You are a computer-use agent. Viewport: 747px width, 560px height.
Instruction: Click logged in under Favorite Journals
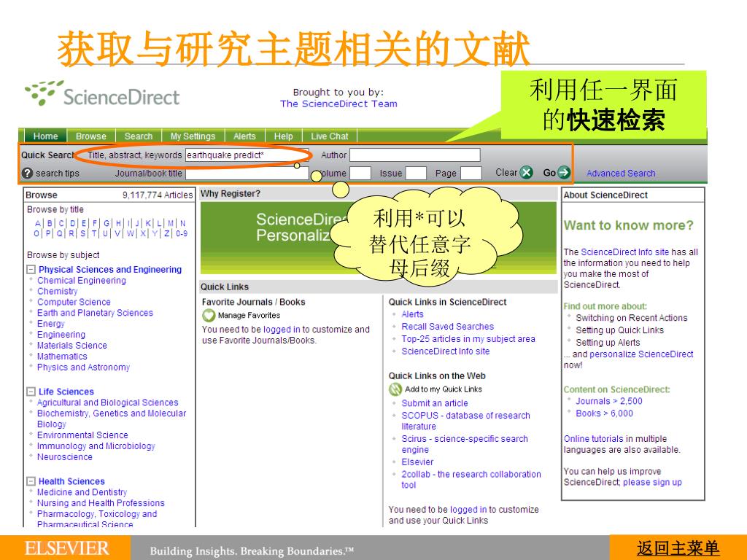(x=282, y=330)
